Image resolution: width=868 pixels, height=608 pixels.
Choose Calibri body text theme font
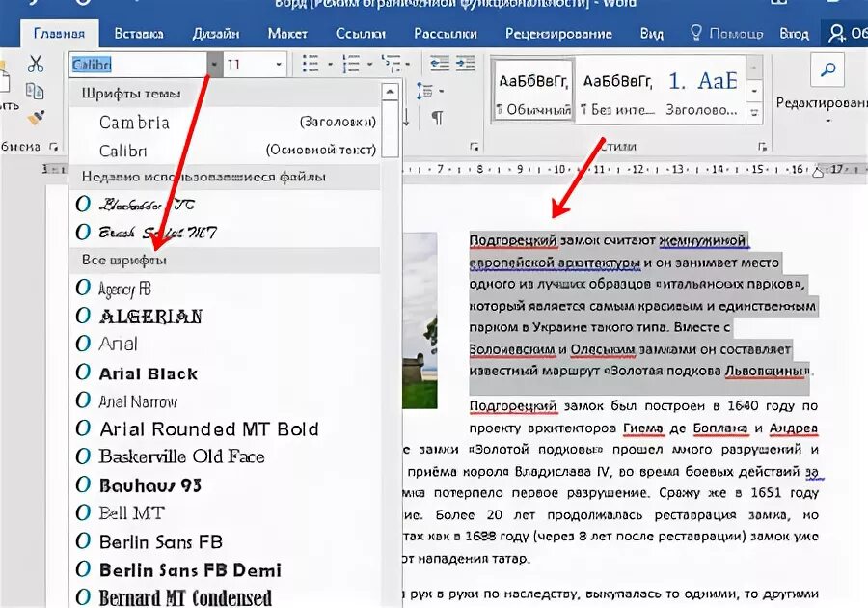coord(226,150)
